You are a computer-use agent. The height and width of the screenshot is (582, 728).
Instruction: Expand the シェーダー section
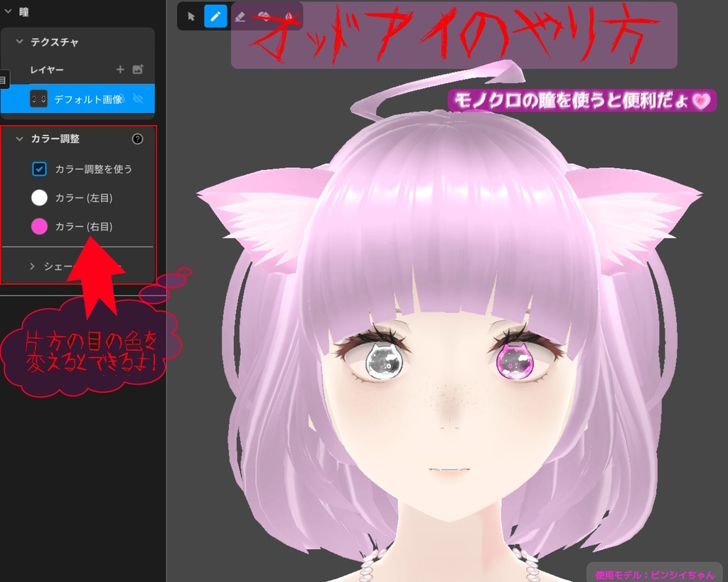[31, 266]
